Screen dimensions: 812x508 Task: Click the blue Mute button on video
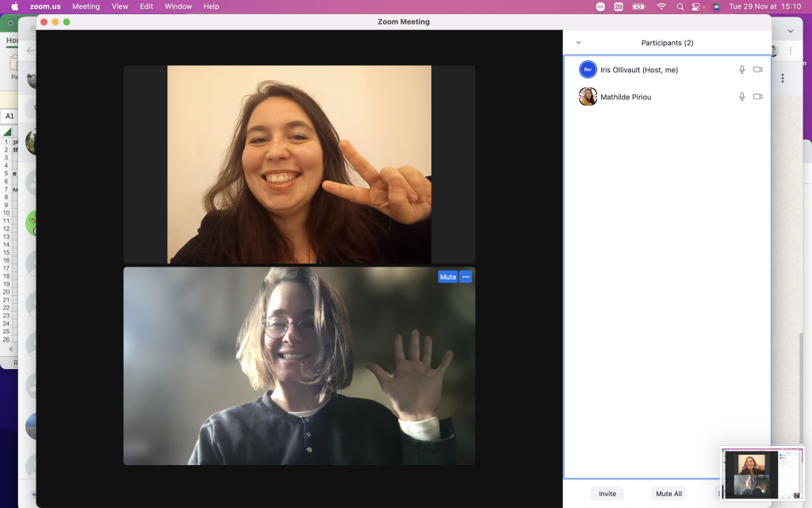pyautogui.click(x=447, y=277)
